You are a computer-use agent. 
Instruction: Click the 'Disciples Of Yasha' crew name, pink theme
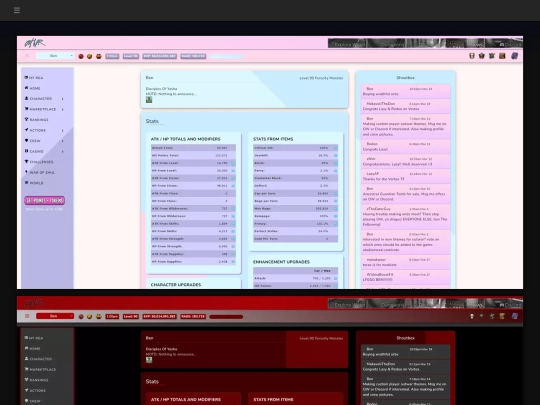click(x=162, y=89)
